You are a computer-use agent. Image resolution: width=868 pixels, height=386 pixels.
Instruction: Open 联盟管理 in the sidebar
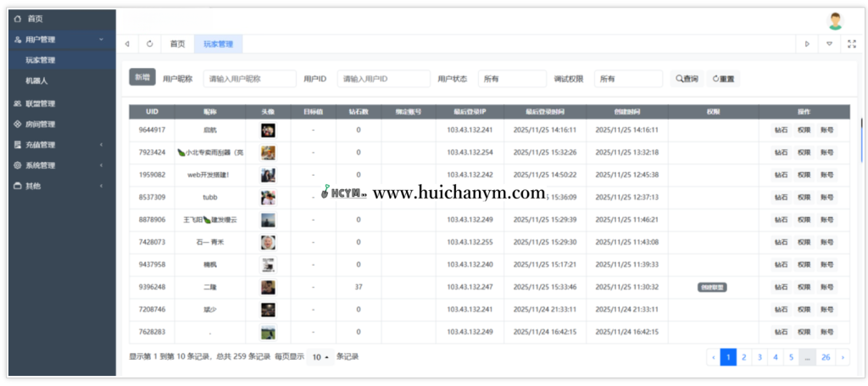coord(40,103)
